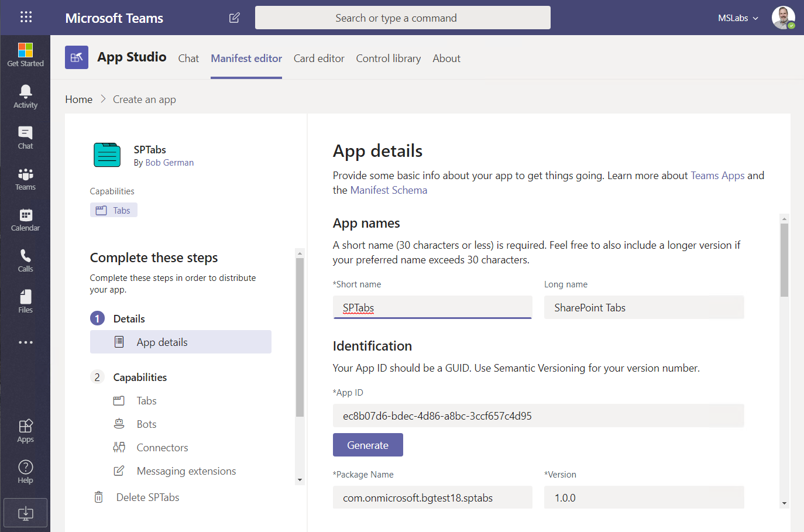Click the Help question mark icon
The width and height of the screenshot is (804, 532).
pyautogui.click(x=25, y=472)
